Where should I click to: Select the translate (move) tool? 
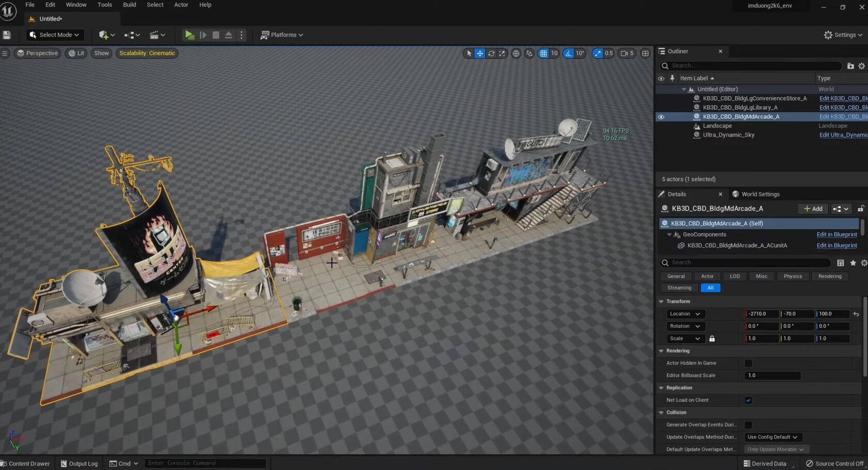coord(480,53)
